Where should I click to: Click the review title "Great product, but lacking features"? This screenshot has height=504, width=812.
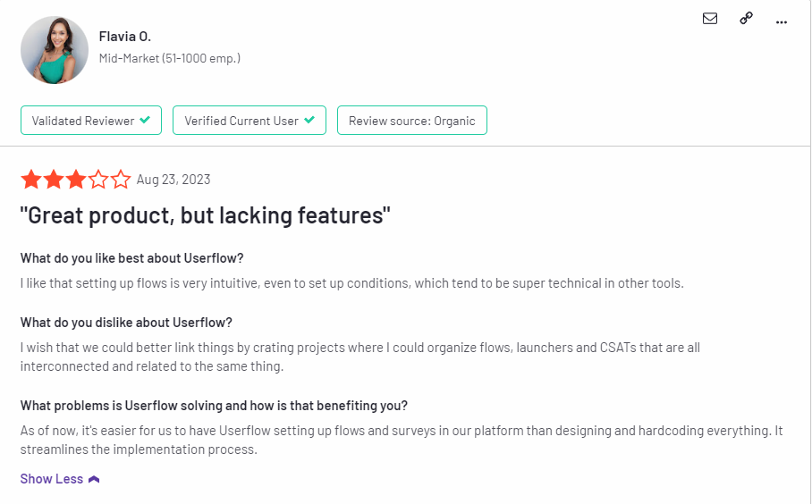(x=206, y=215)
